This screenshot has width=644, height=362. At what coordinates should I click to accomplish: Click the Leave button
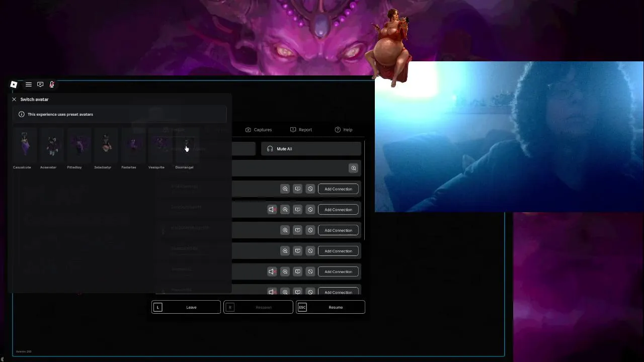pyautogui.click(x=186, y=307)
